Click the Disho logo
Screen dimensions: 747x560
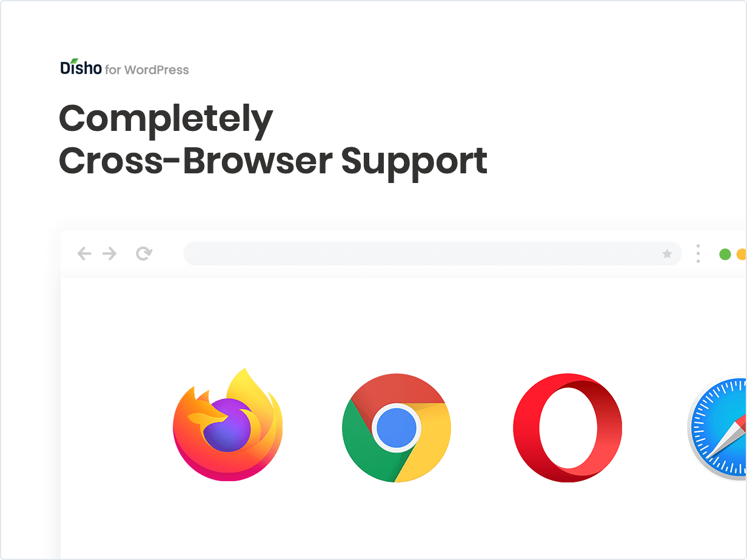(x=81, y=67)
